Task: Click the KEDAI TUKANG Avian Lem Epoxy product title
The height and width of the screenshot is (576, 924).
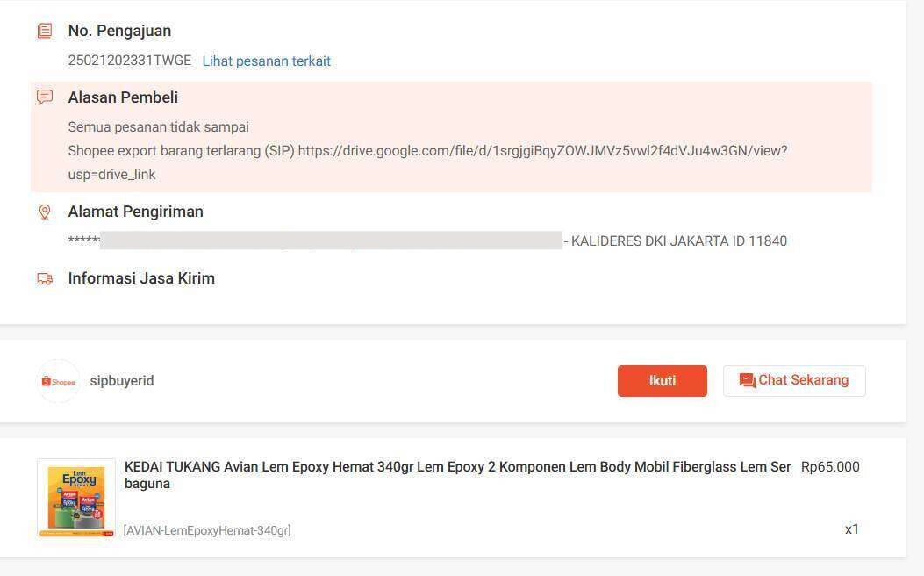Action: coord(457,475)
